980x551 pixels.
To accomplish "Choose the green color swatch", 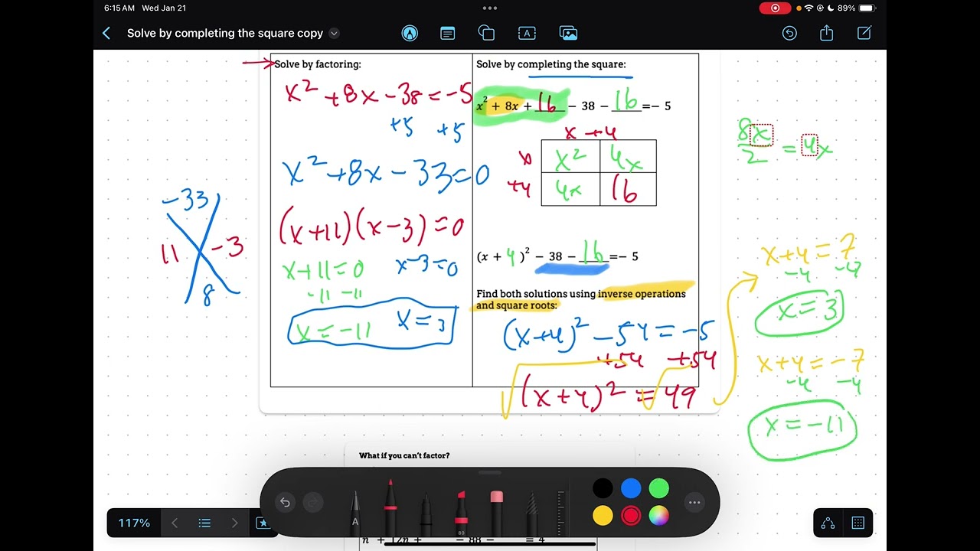I will (658, 488).
